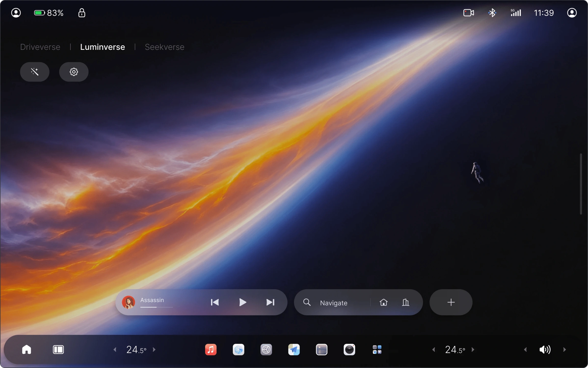Open the Assassin album art thumbnail
This screenshot has height=368, width=588.
128,302
